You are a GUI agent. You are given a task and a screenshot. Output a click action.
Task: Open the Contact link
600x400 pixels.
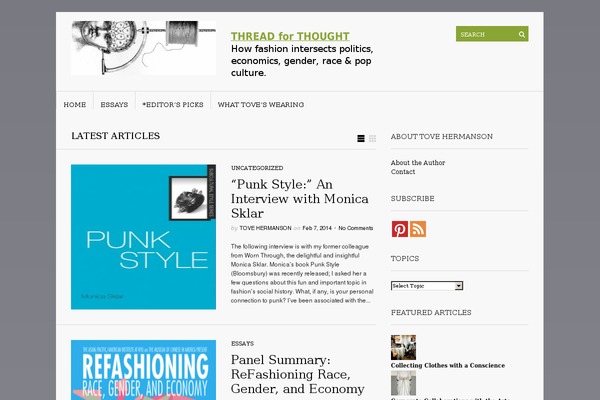click(403, 172)
